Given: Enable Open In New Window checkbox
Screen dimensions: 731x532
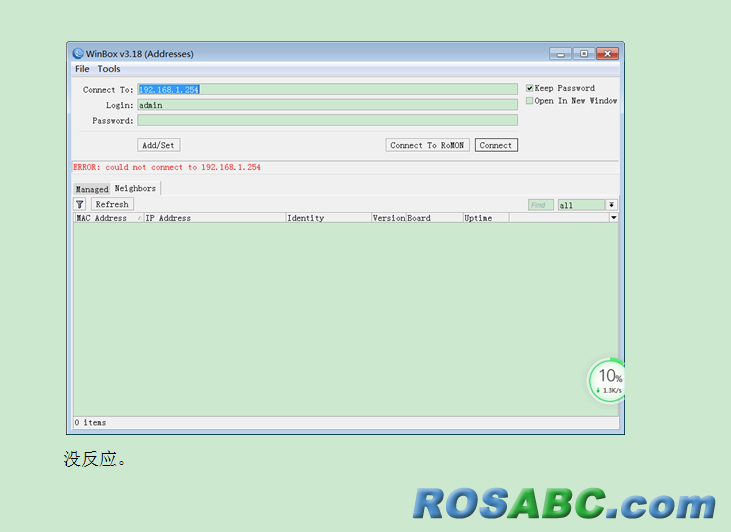Looking at the screenshot, I should [530, 101].
